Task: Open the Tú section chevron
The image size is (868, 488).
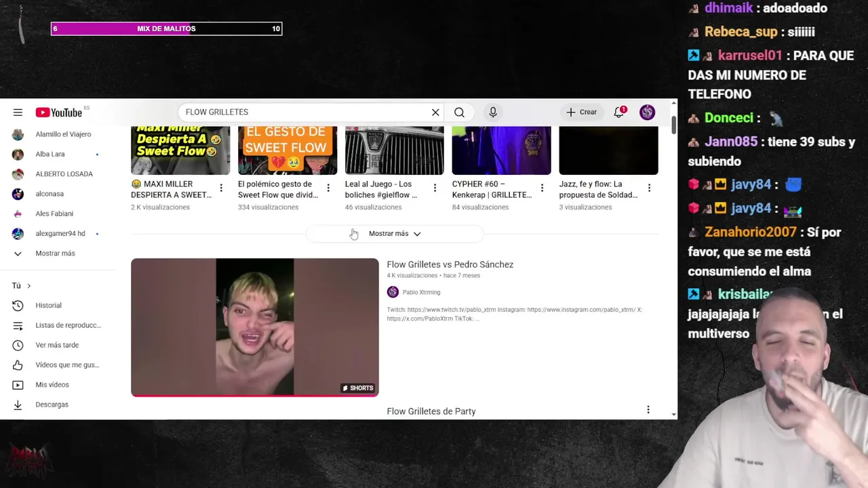Action: [28, 286]
